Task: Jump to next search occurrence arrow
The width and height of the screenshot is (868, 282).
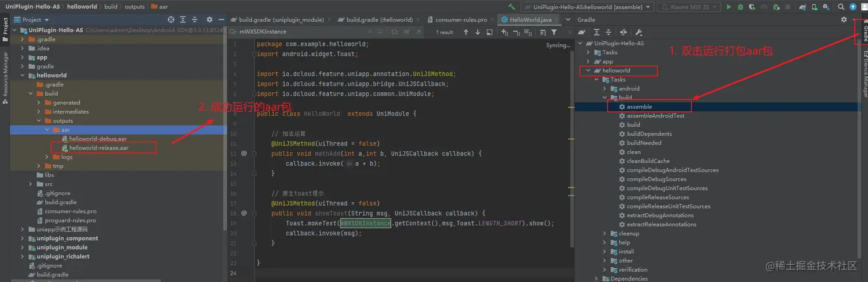Action: pos(478,32)
